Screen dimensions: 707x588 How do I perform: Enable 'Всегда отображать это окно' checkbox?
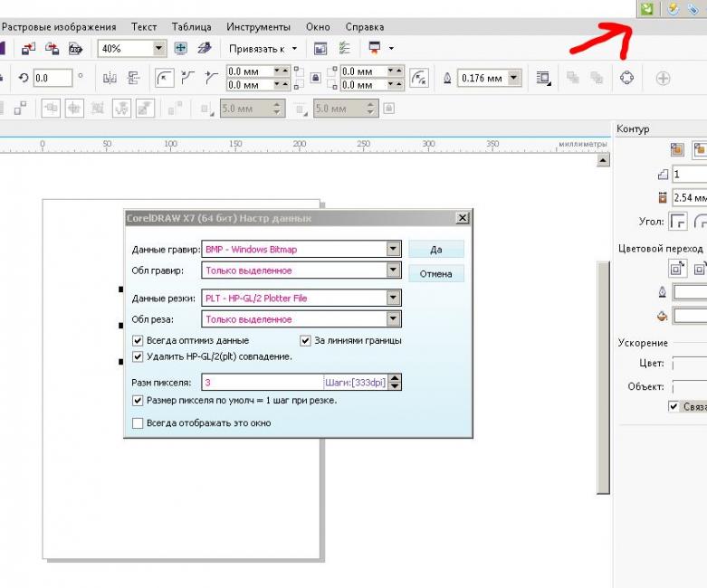139,422
